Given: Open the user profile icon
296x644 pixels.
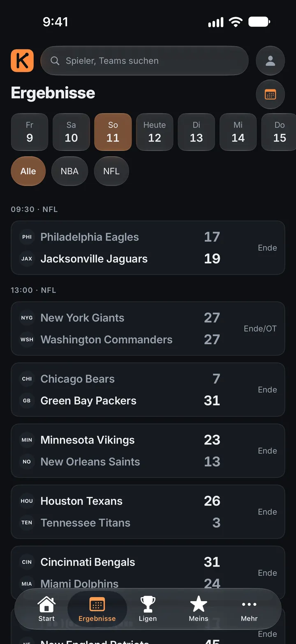Looking at the screenshot, I should pyautogui.click(x=270, y=61).
